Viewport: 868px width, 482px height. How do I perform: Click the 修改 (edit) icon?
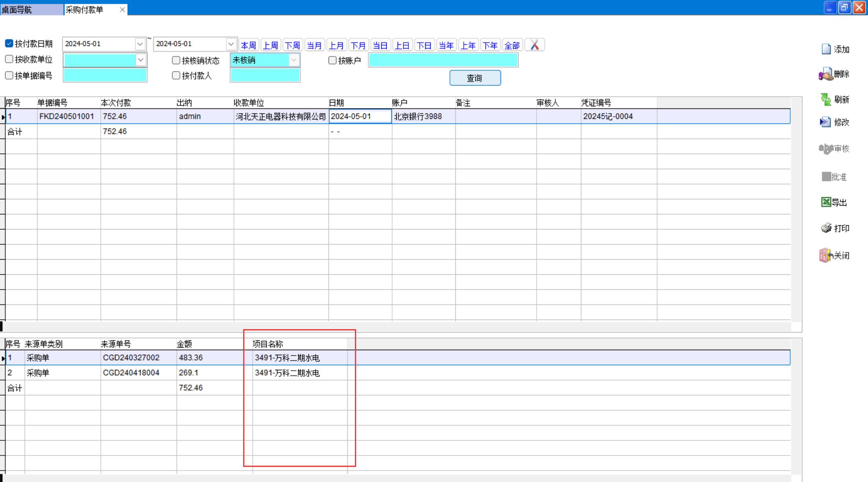click(825, 122)
